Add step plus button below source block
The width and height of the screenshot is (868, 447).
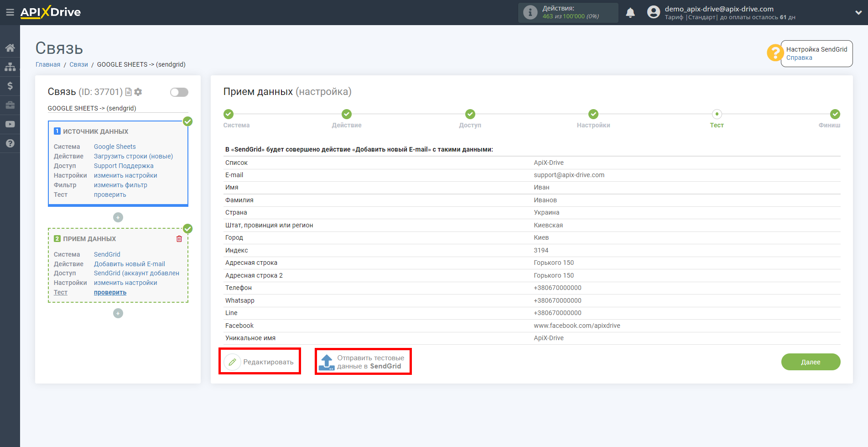point(118,217)
